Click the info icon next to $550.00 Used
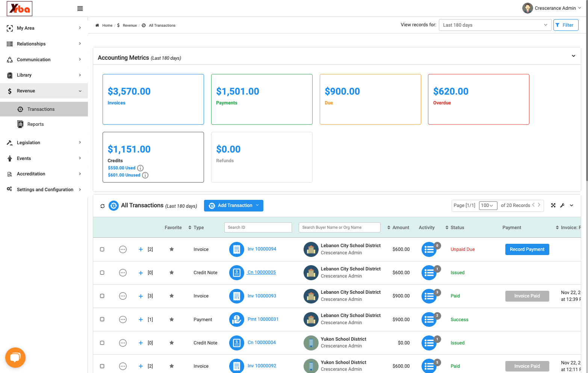The image size is (588, 373). pyautogui.click(x=140, y=168)
